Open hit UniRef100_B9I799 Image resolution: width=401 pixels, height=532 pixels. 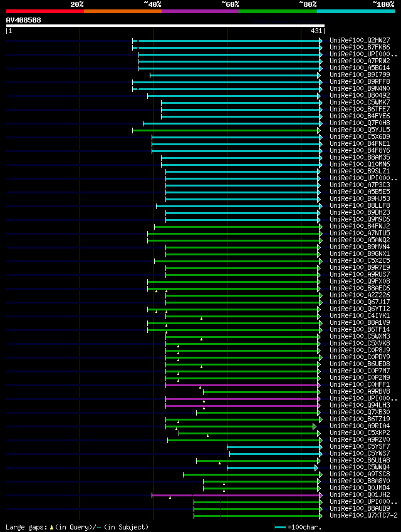(360, 74)
